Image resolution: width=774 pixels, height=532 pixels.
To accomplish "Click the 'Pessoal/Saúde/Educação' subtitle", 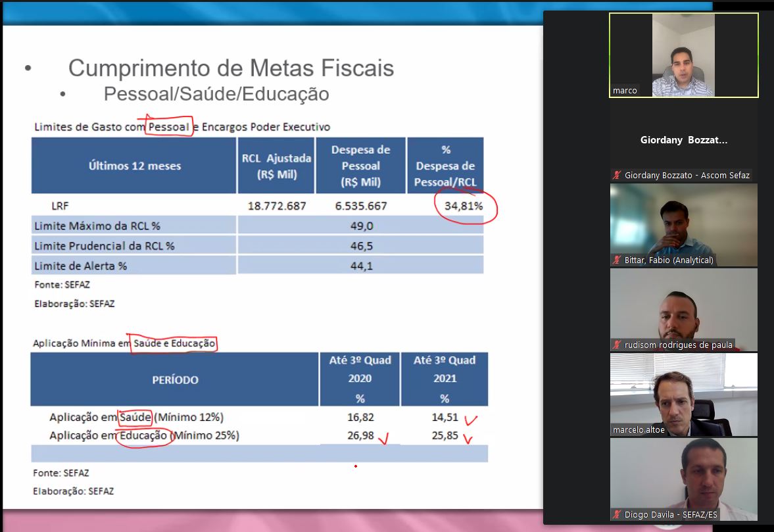I will tap(216, 94).
